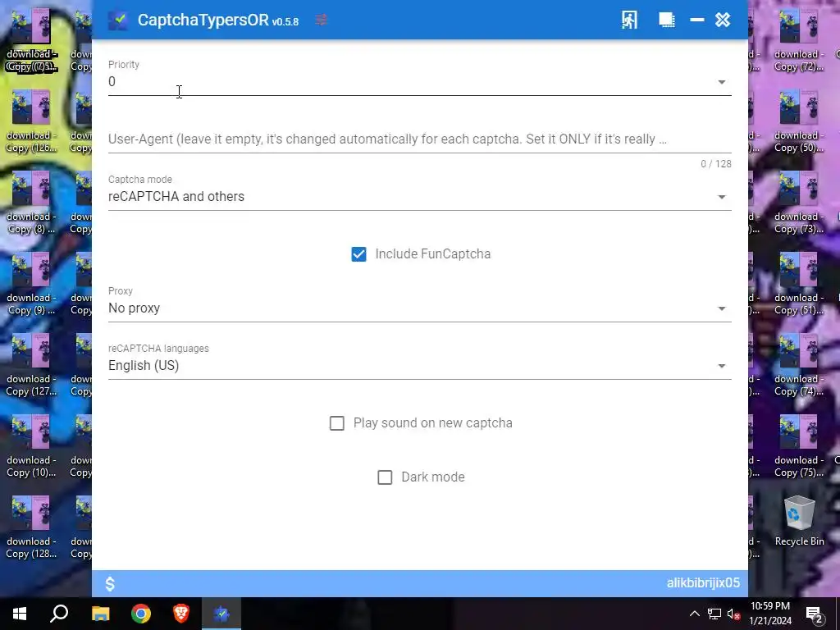Click the dollar balance icon
840x630 pixels.
pyautogui.click(x=110, y=583)
